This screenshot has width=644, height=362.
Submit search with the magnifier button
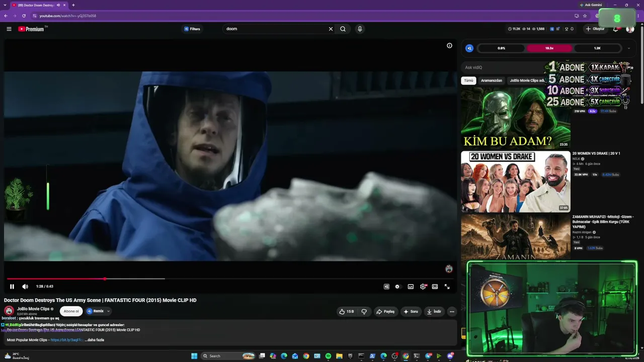[x=343, y=29]
